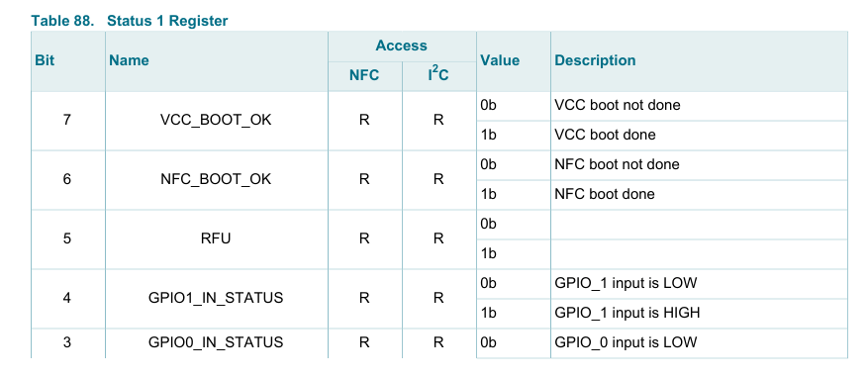Select the VCC_BOOT_OK register name
Viewport: 868px width, 378px height.
[216, 120]
